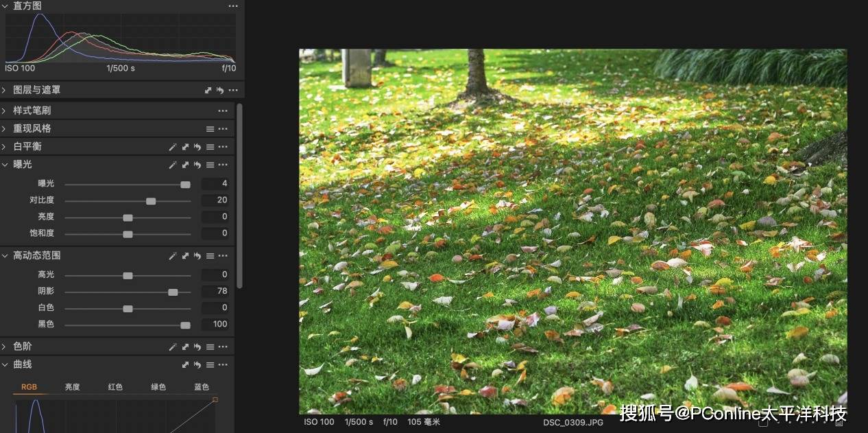This screenshot has height=433, width=868.
Task: Click the 曝光 value field showing 4
Action: (215, 184)
